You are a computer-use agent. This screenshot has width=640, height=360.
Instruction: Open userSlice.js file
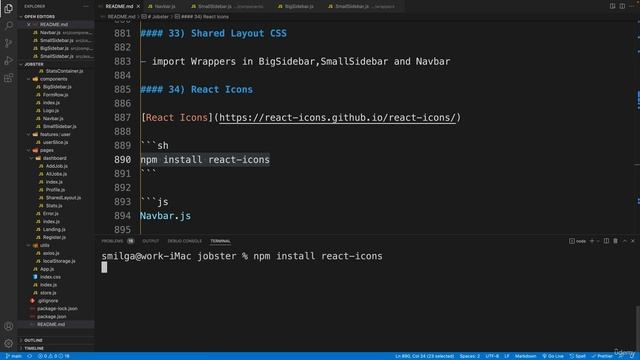(x=55, y=142)
